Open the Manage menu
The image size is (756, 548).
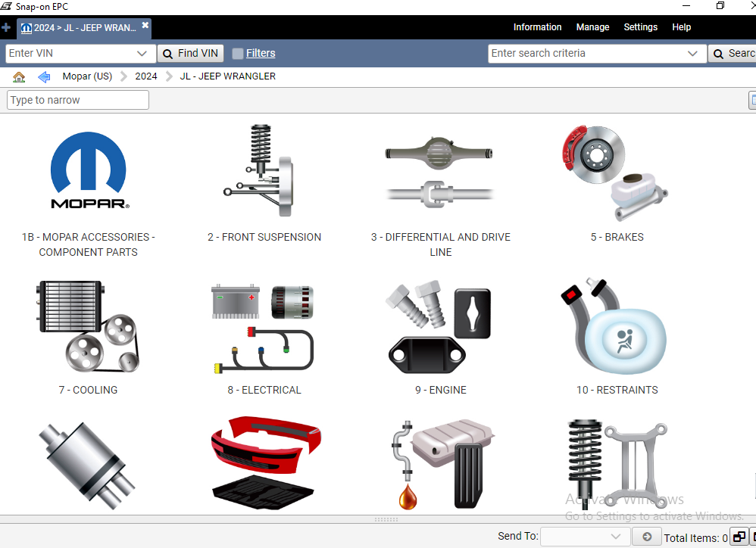point(592,27)
